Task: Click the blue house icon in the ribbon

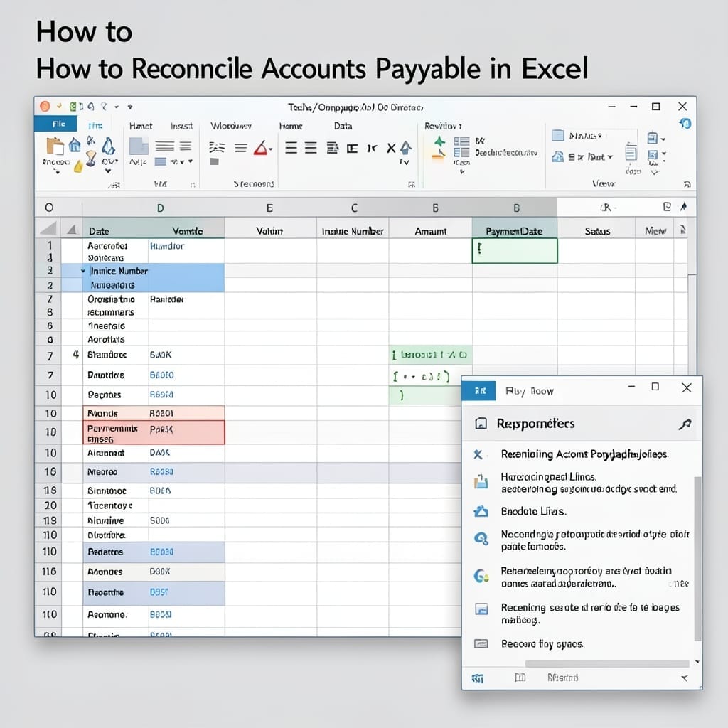Action: click(75, 145)
